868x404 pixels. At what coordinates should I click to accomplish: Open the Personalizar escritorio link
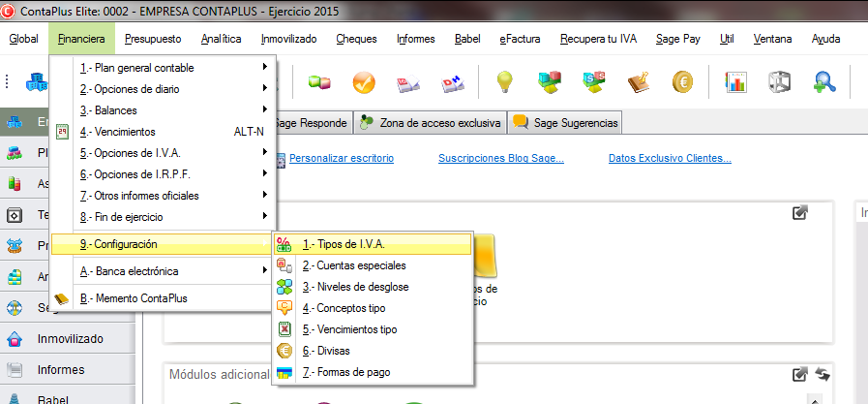tap(342, 159)
